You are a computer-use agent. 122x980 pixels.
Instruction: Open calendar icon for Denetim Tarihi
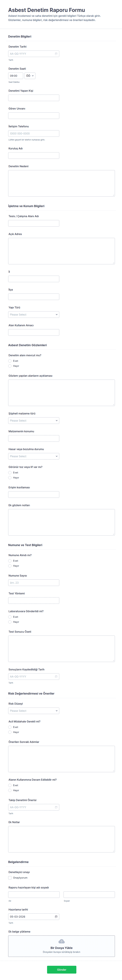click(x=56, y=54)
